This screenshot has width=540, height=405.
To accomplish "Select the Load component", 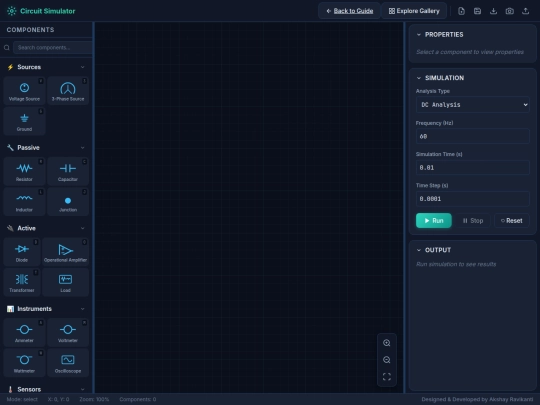I will [65, 282].
